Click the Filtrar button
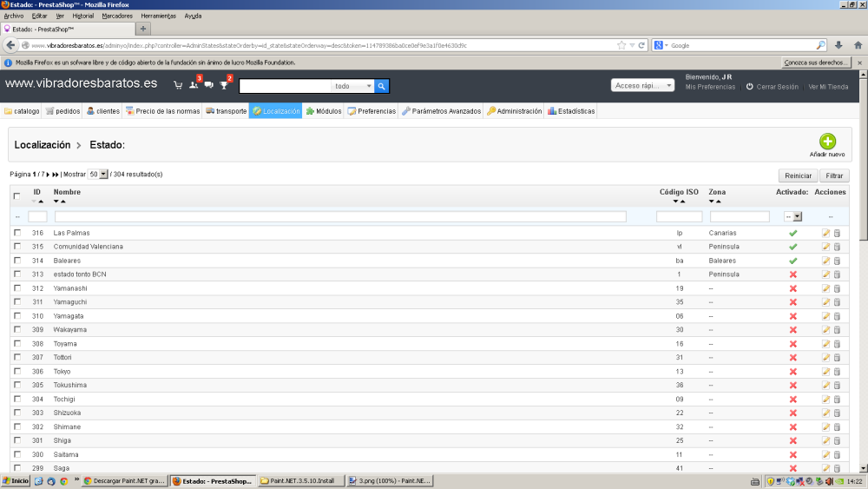This screenshot has width=868, height=489. (834, 175)
